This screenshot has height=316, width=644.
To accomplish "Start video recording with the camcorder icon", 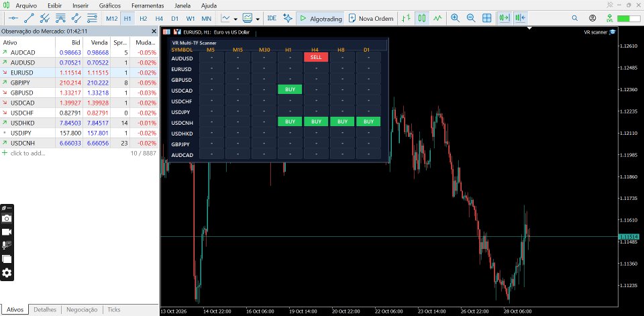I will pos(7,231).
